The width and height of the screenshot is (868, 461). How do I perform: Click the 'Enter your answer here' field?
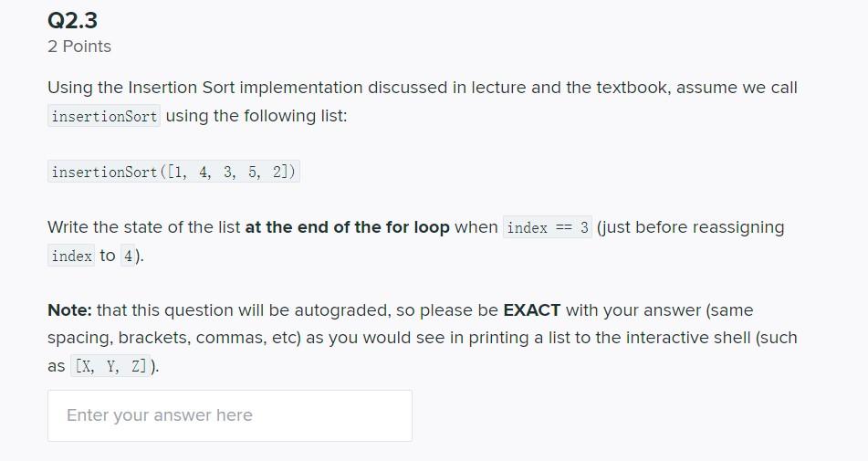point(230,415)
